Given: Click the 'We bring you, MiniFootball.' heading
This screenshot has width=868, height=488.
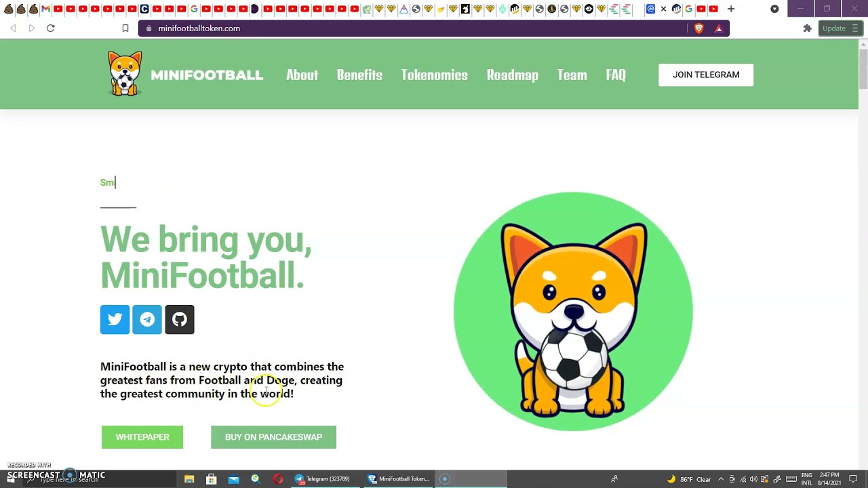Looking at the screenshot, I should [x=205, y=258].
